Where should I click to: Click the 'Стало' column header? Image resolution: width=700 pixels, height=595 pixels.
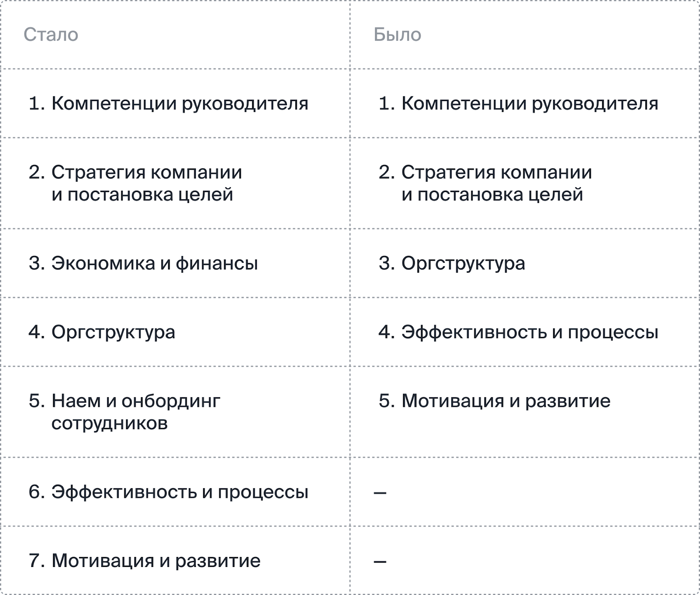[51, 35]
